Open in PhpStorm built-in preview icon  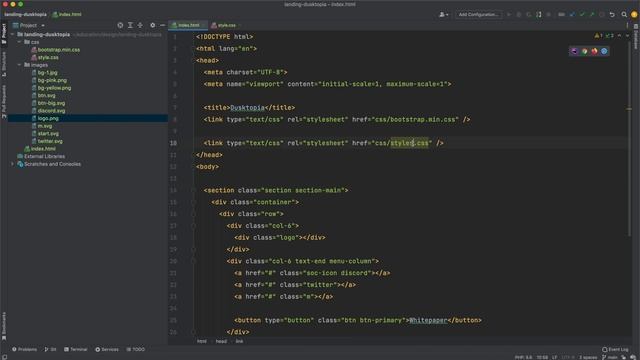(x=575, y=51)
